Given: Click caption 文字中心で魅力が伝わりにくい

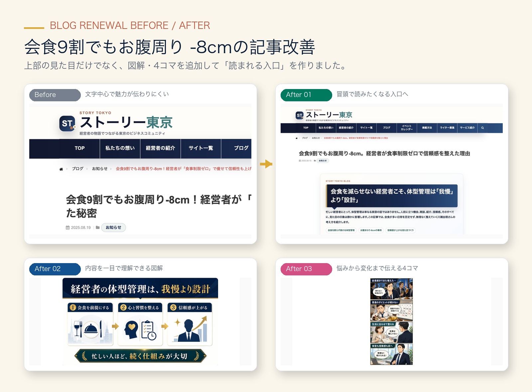Looking at the screenshot, I should (127, 94).
